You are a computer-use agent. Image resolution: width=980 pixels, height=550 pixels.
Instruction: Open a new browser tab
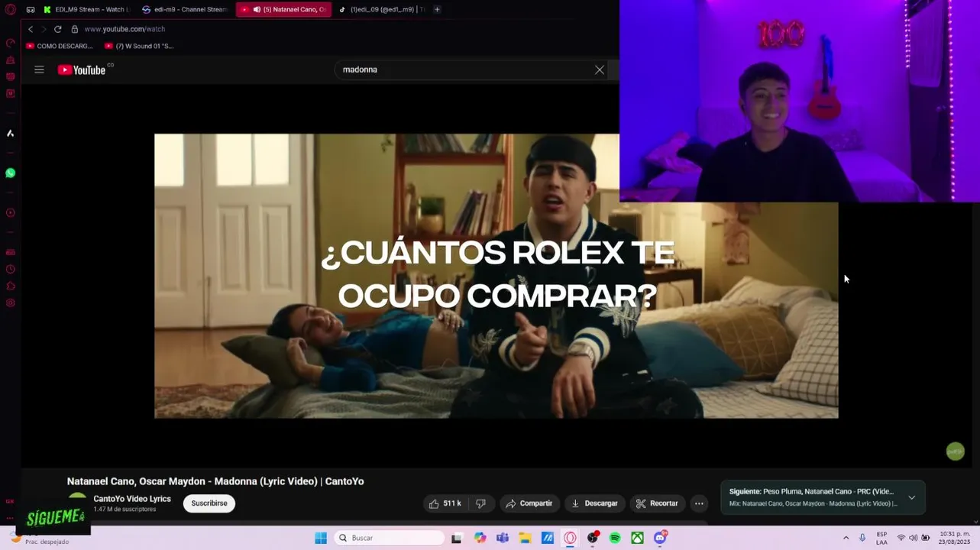point(437,9)
